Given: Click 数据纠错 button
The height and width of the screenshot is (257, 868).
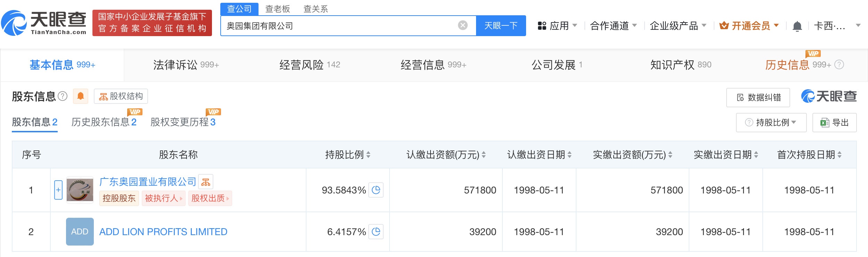Looking at the screenshot, I should pos(758,98).
